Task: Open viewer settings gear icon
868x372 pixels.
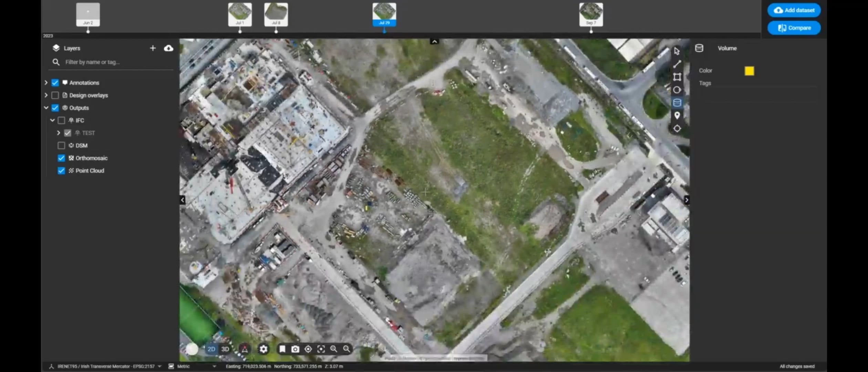Action: coord(263,349)
